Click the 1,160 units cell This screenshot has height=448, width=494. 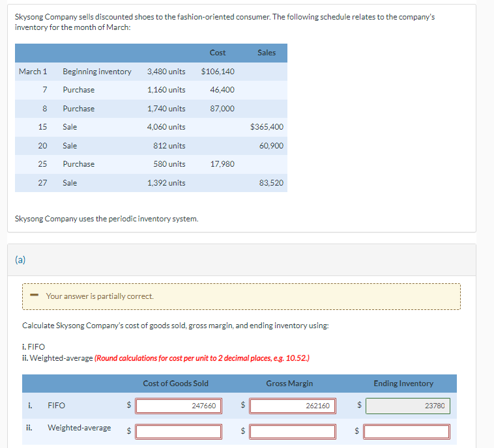[166, 90]
